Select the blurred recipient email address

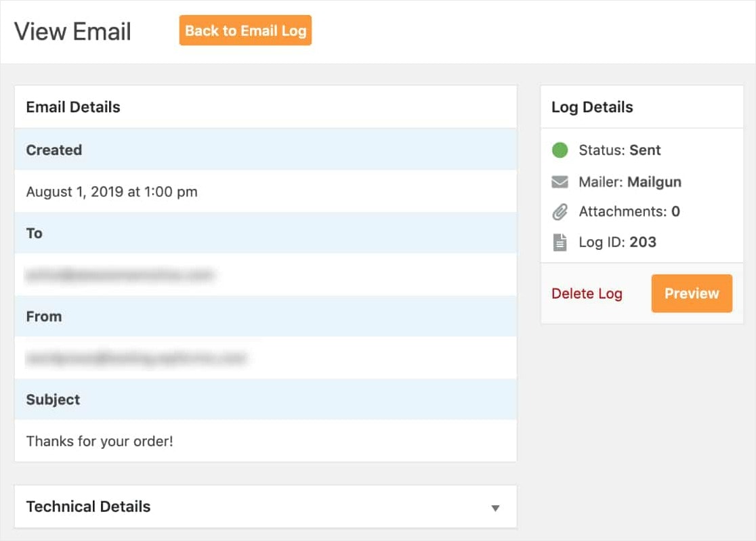click(121, 275)
